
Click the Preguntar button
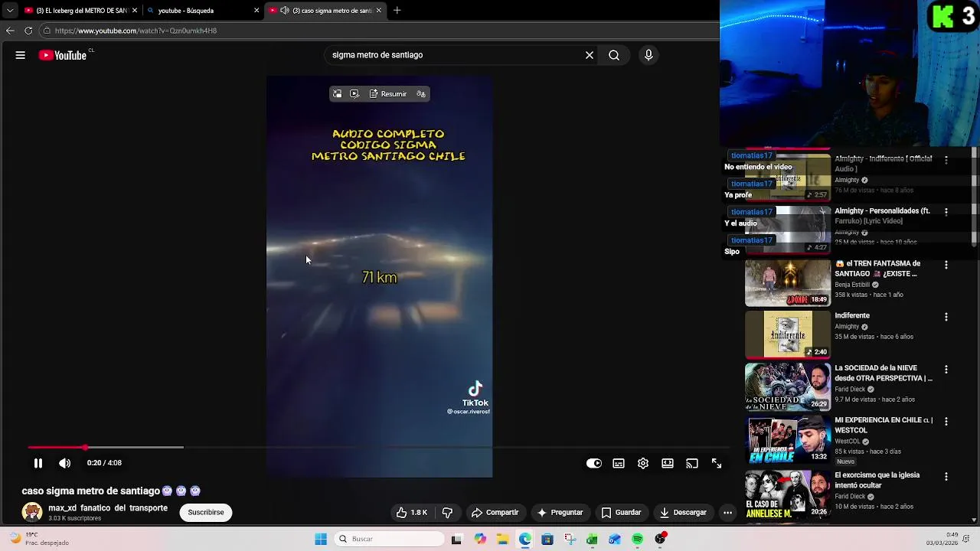(560, 513)
